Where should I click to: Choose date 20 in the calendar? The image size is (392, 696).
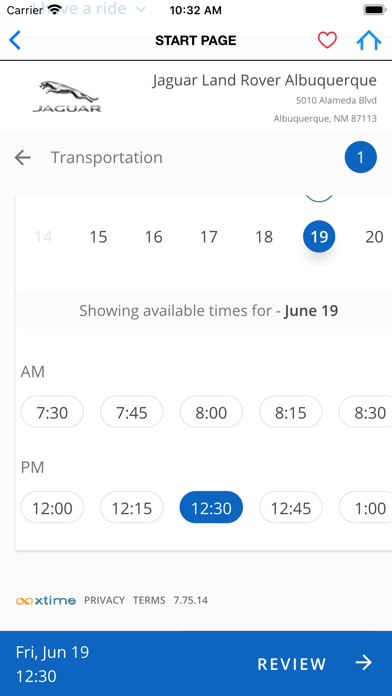point(374,237)
